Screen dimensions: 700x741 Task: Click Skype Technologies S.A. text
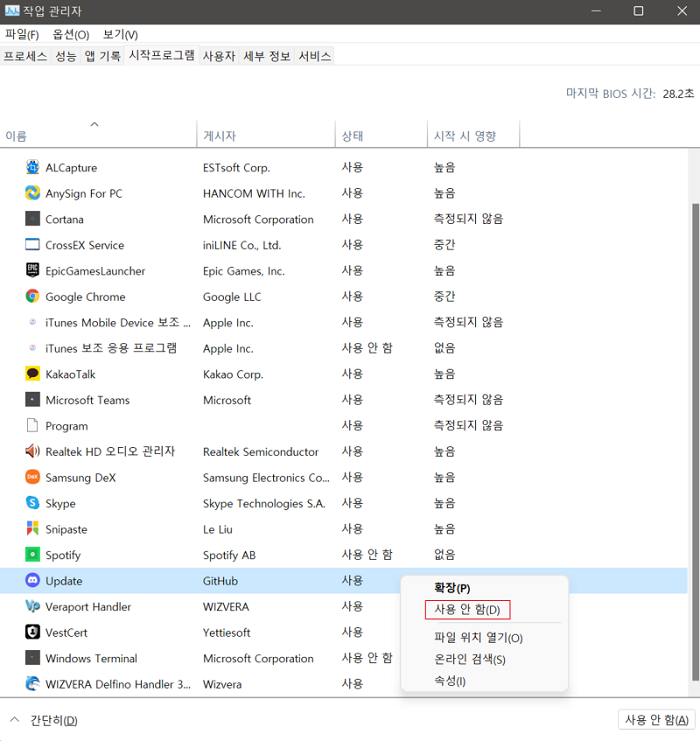(264, 503)
